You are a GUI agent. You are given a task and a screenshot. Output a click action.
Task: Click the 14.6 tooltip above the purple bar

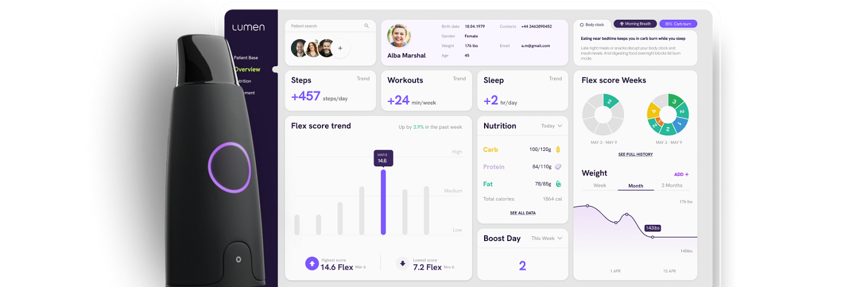click(383, 158)
